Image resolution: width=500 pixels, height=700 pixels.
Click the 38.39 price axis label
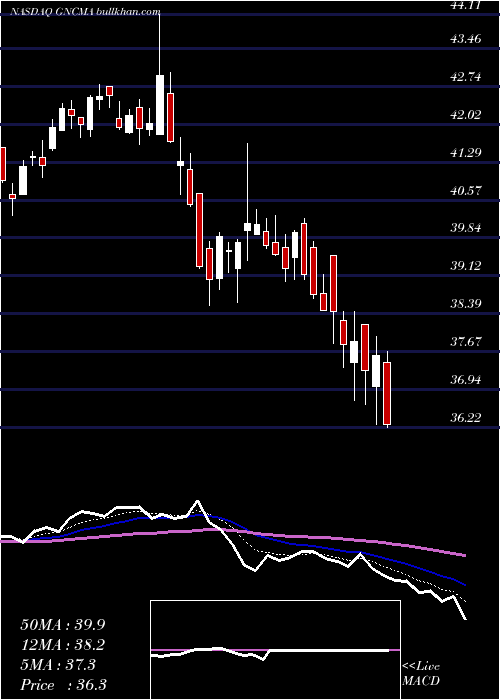[466, 304]
